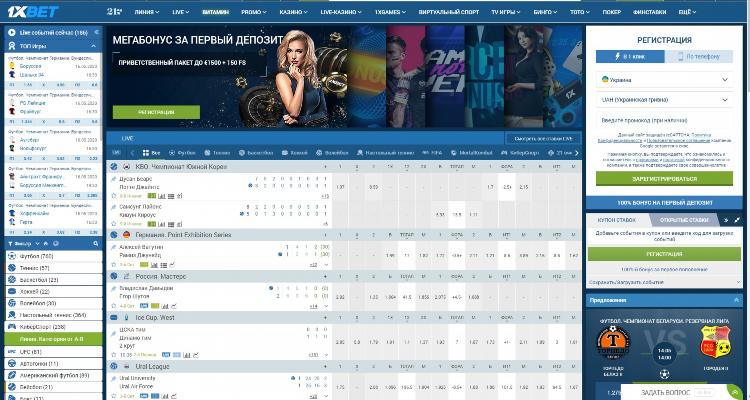The width and height of the screenshot is (750, 400).
Task: Open the ЕЩЁ dropdown menu
Action: coord(687,12)
